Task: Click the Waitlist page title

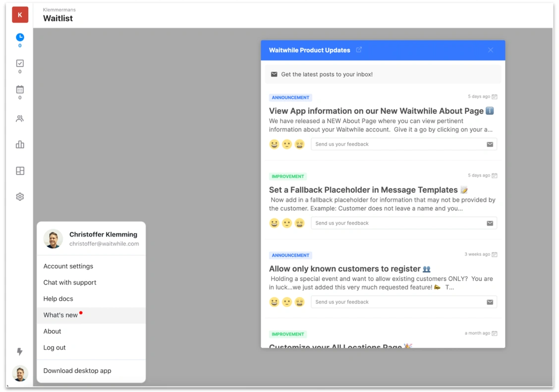Action: pos(58,18)
